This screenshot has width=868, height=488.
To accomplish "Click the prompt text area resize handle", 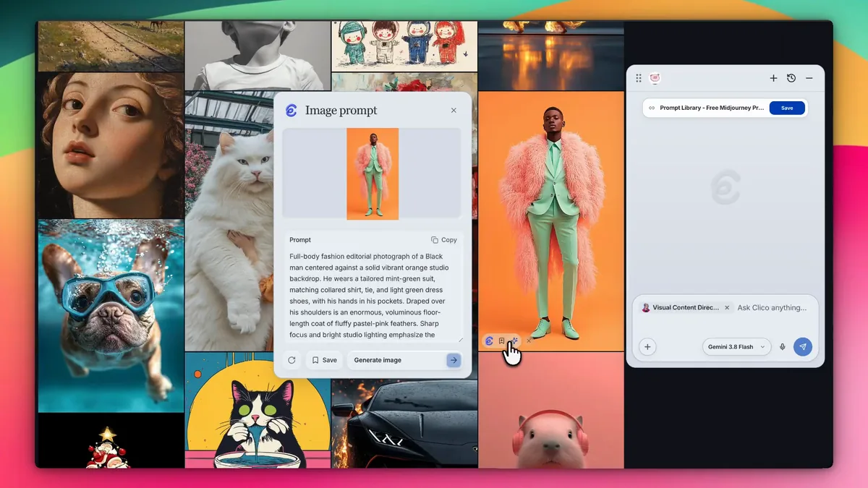I will (x=459, y=339).
